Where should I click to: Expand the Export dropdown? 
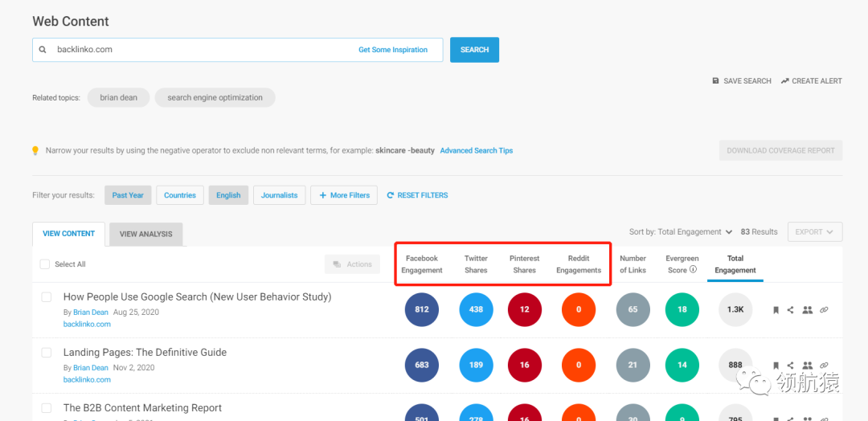[814, 232]
